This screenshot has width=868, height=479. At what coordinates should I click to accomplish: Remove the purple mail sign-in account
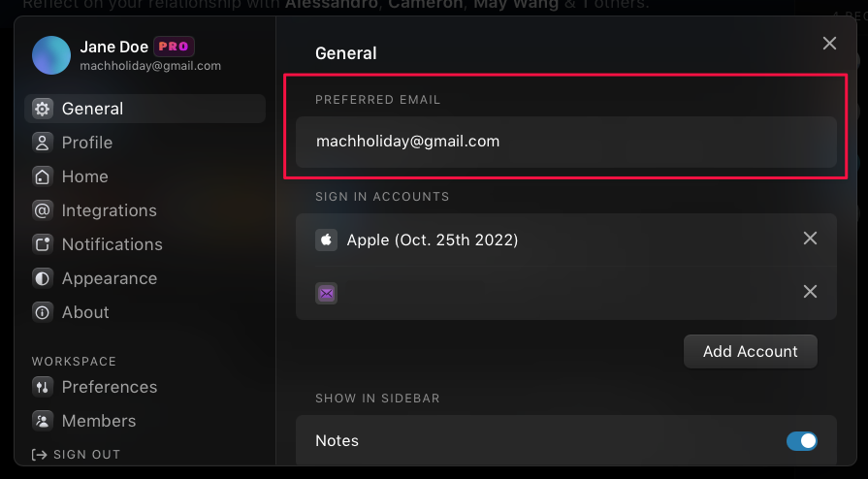811,292
